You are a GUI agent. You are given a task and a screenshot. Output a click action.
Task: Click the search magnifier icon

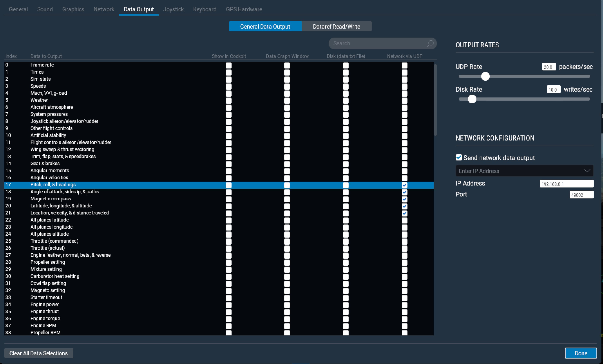(430, 43)
